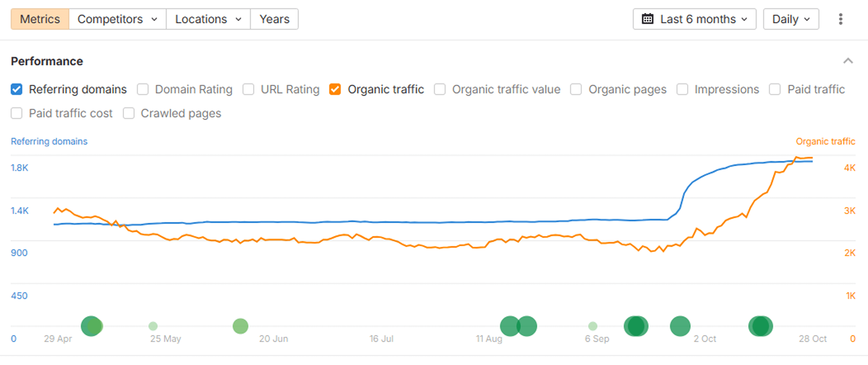868x365 pixels.
Task: Uncheck the Referring domains checkbox
Action: 17,89
